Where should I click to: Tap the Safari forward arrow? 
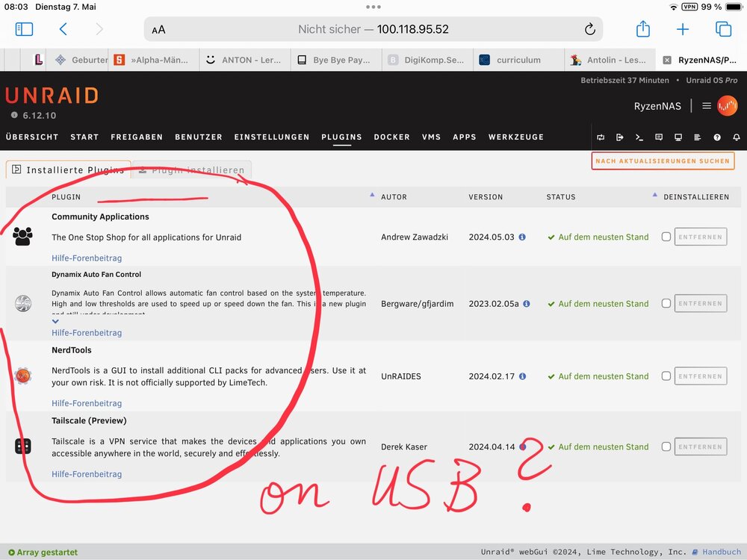(x=99, y=29)
